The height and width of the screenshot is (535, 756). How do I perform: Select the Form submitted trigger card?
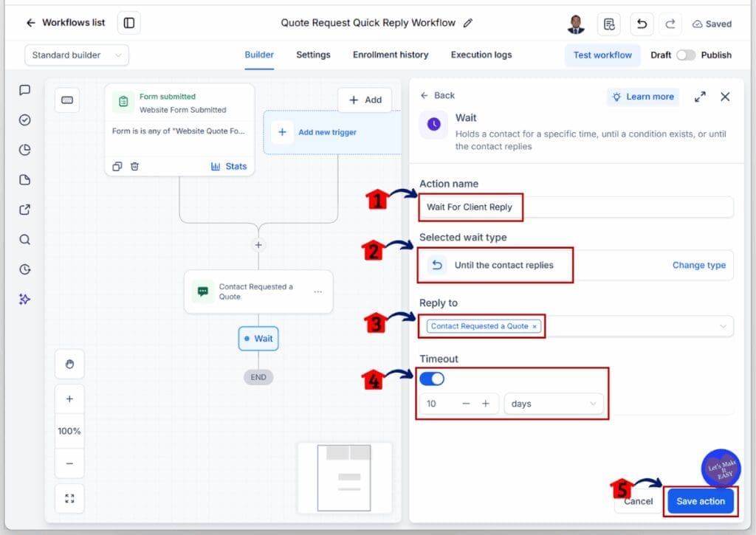[x=179, y=129]
